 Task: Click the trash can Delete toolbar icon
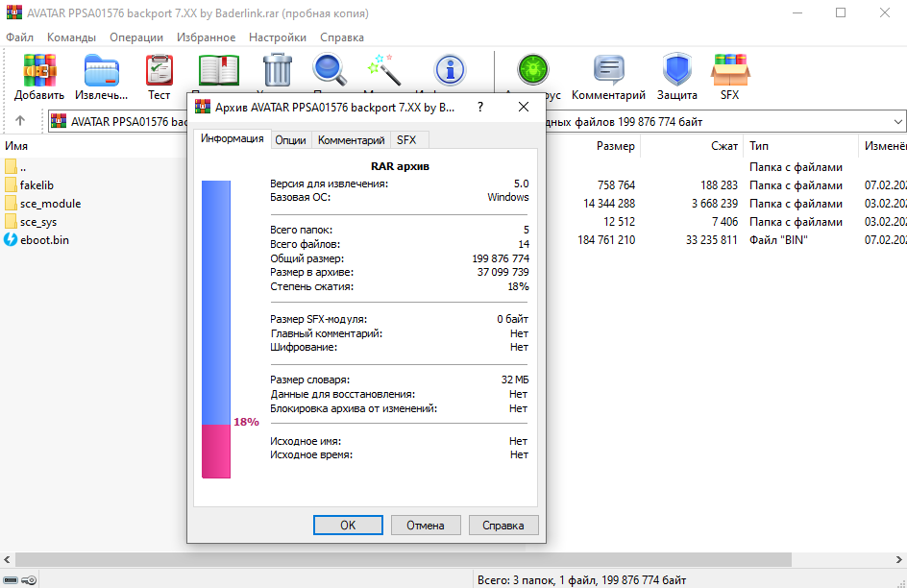tap(278, 70)
